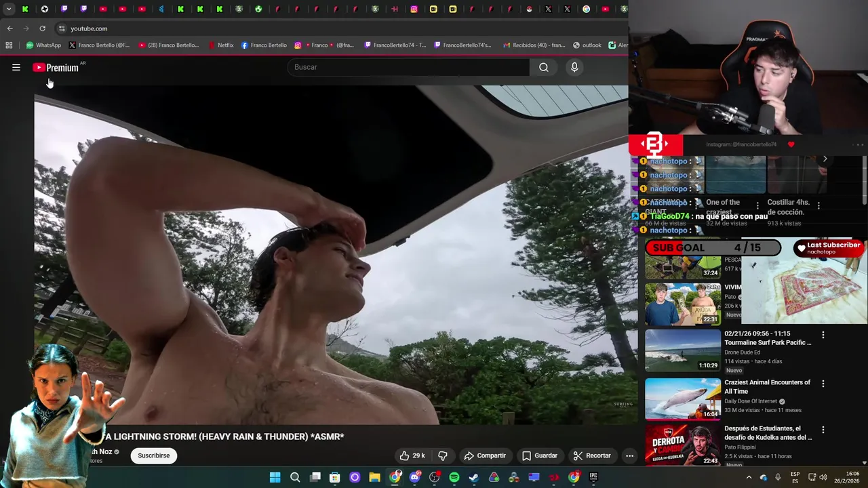Dislike the video with thumbs-down
The width and height of the screenshot is (868, 488).
click(x=443, y=455)
